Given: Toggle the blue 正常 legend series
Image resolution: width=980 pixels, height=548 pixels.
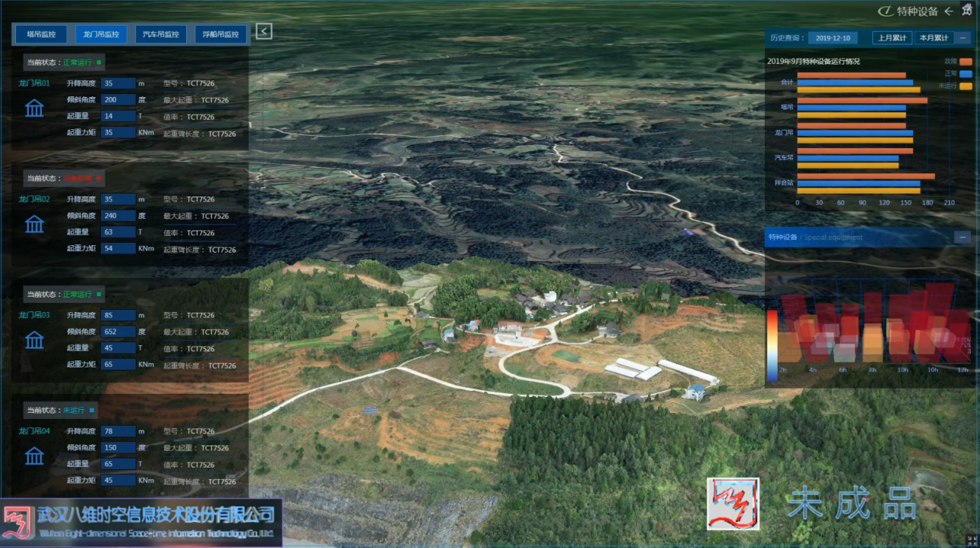Looking at the screenshot, I should 966,74.
